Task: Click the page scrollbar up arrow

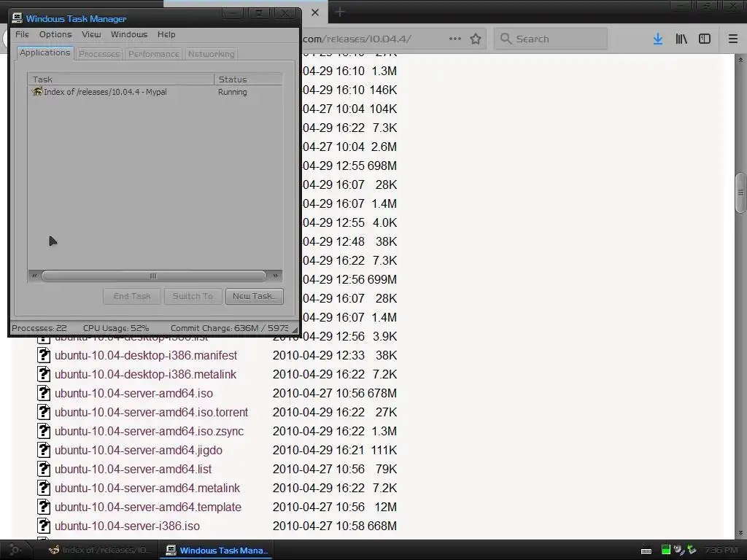Action: [740, 60]
